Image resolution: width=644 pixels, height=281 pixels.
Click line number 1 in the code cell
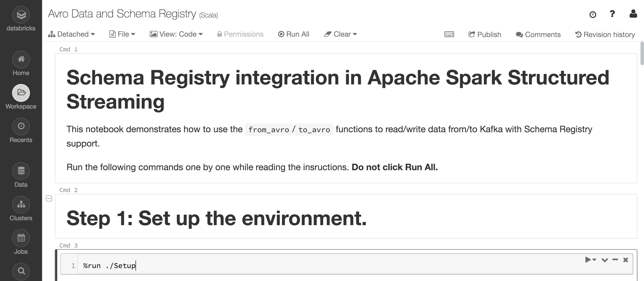pyautogui.click(x=73, y=266)
